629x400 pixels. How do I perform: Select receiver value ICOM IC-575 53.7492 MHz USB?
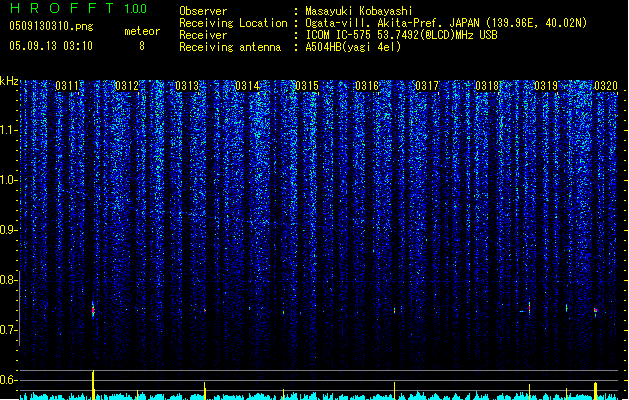click(x=402, y=35)
